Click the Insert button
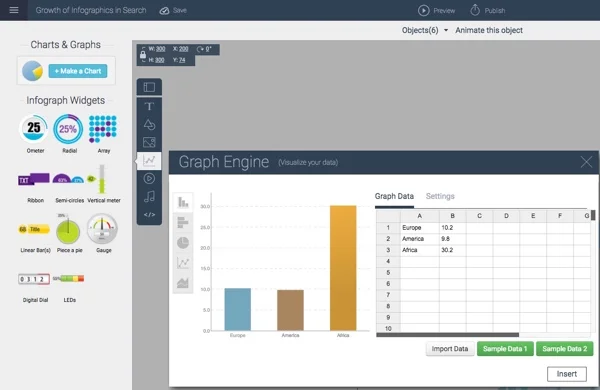 click(567, 374)
